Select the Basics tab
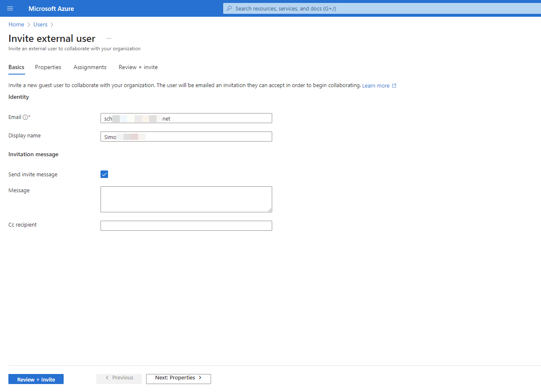The width and height of the screenshot is (541, 392). [16, 67]
